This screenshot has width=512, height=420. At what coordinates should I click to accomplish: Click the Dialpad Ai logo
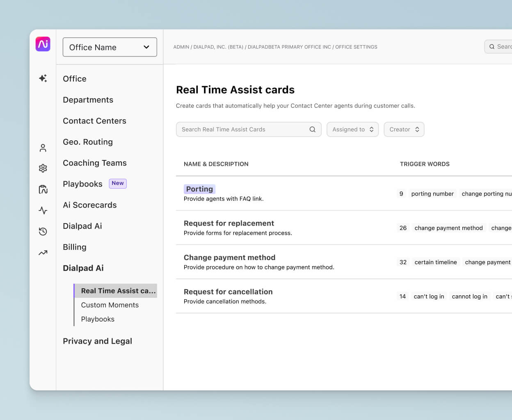click(x=43, y=44)
